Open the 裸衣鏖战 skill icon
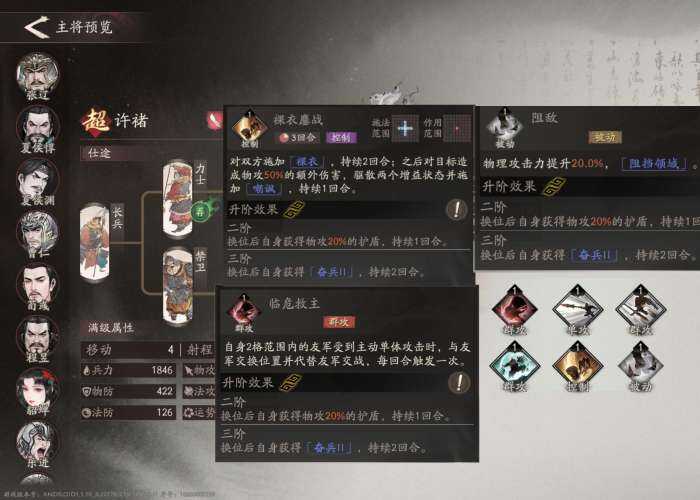The height and width of the screenshot is (500, 700). tap(249, 129)
